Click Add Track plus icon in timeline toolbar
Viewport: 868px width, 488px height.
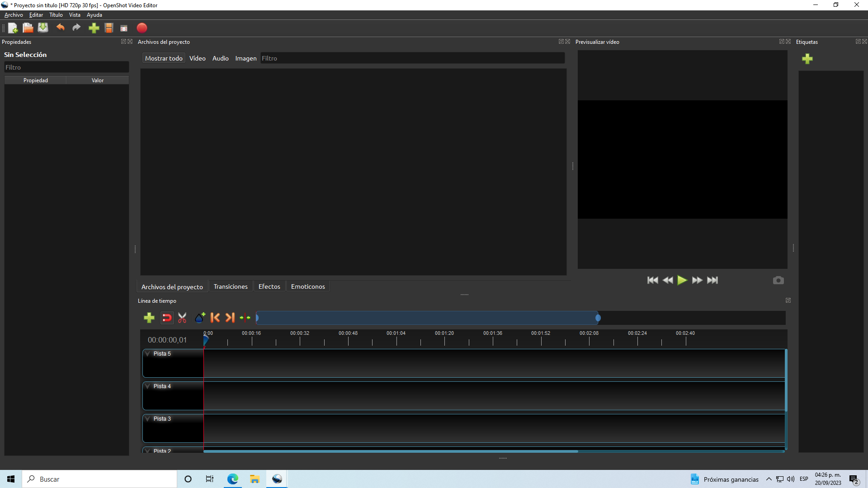tap(149, 318)
